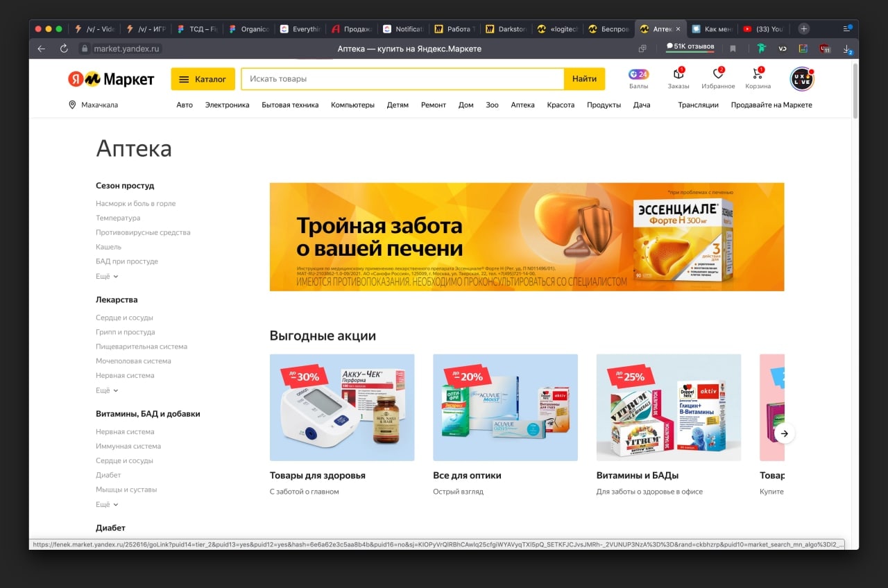Click Витамины, БАД и добавки heading
The width and height of the screenshot is (888, 588).
[148, 414]
